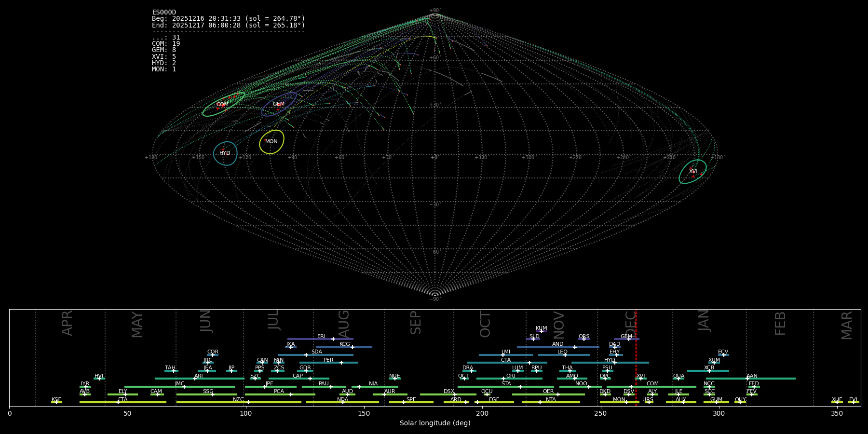Select the HYD radiant circle on the map
The height and width of the screenshot is (434, 868).
pyautogui.click(x=225, y=153)
